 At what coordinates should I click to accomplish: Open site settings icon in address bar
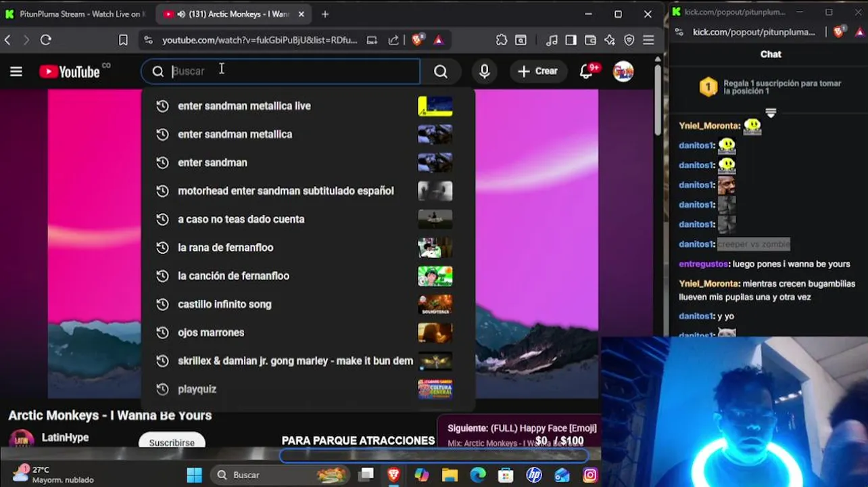click(x=149, y=41)
